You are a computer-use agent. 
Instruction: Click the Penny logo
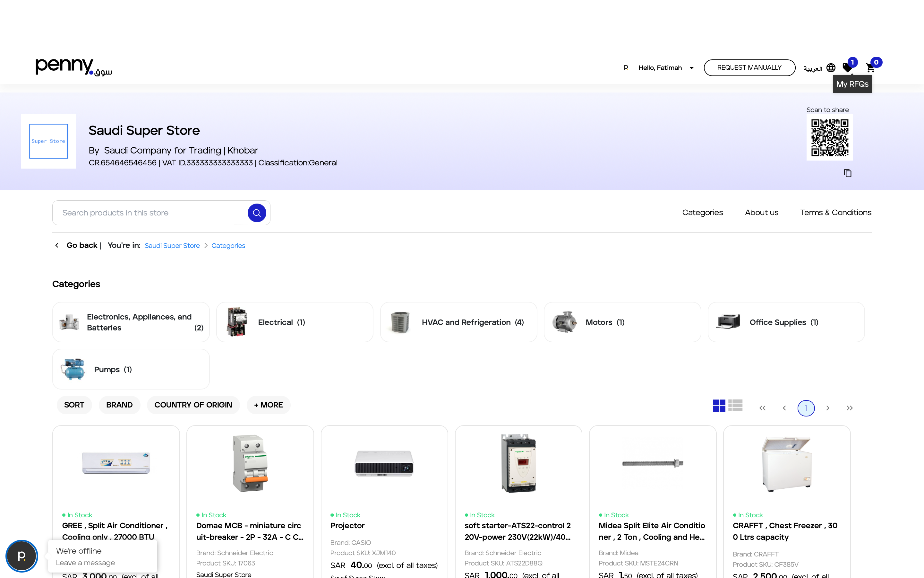coord(74,67)
